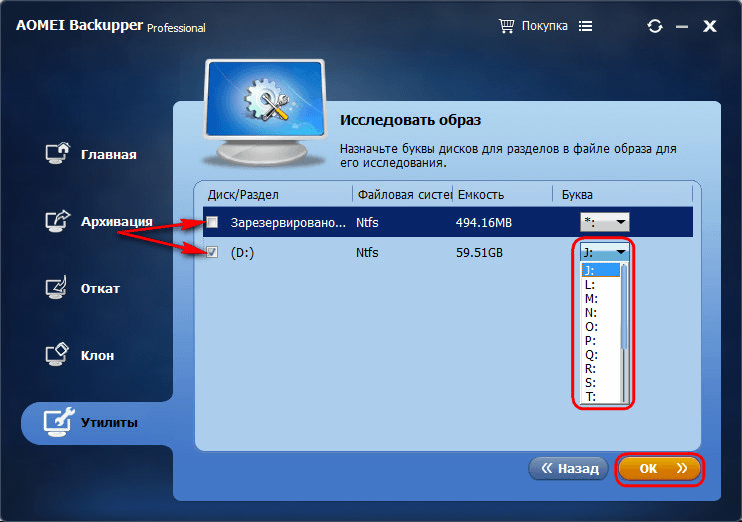The width and height of the screenshot is (742, 522).
Task: Select Q: from the drive letter list
Action: tap(601, 354)
